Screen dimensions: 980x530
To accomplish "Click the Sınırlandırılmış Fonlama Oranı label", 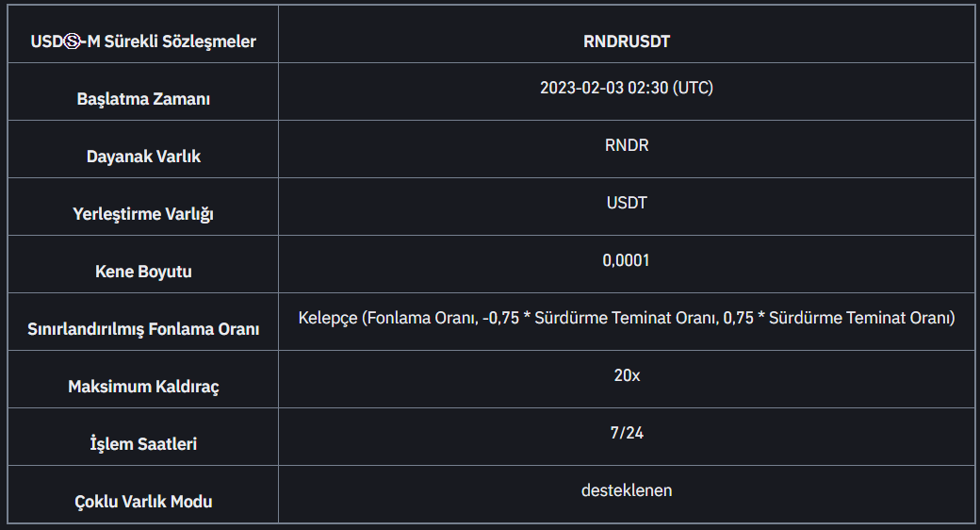I will [x=143, y=329].
